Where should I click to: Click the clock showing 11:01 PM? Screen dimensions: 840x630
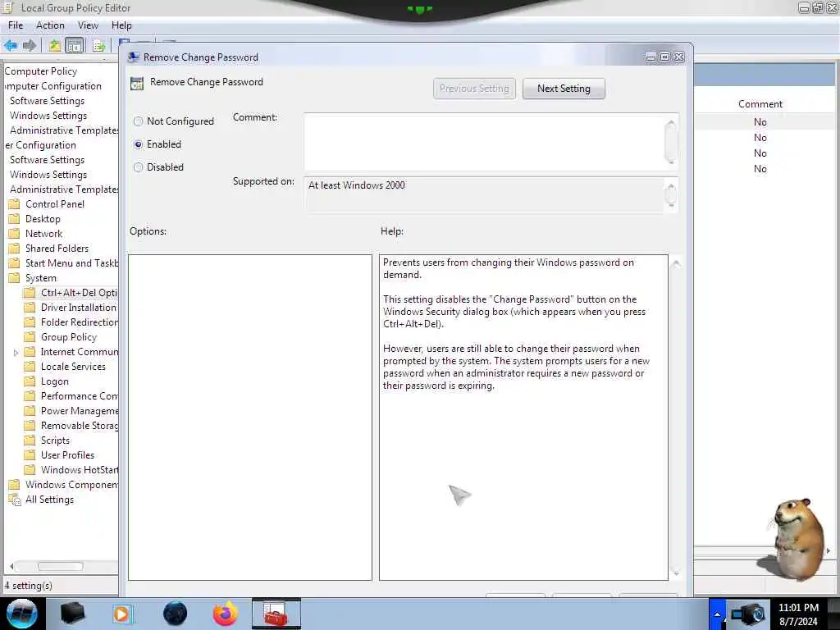(x=798, y=608)
